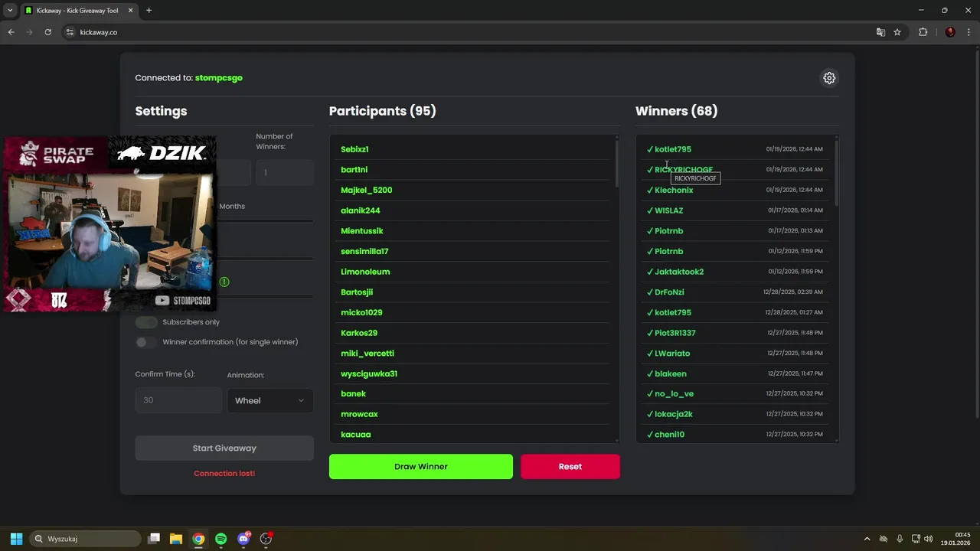Screen dimensions: 980x551
Task: Open the Windows Start menu
Action: click(16, 539)
